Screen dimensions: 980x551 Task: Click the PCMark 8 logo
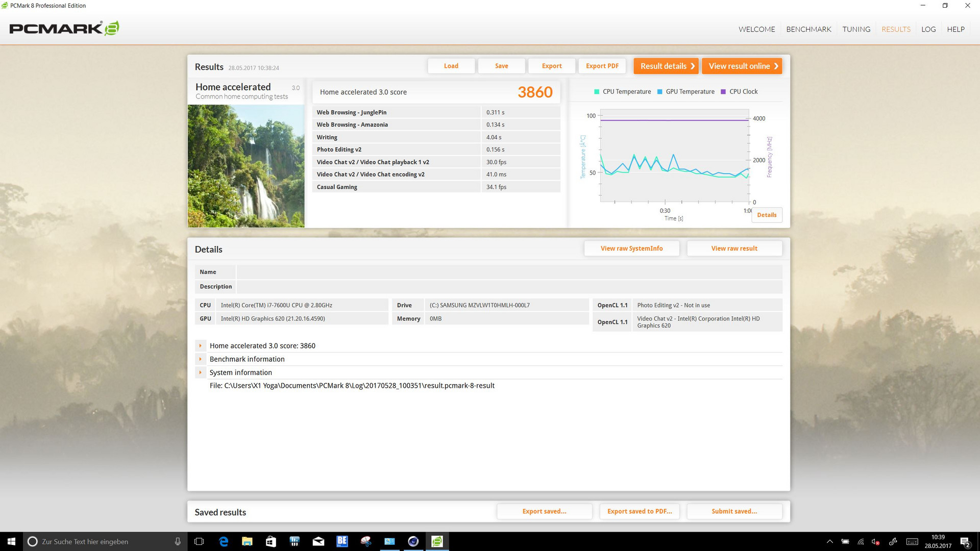coord(64,29)
